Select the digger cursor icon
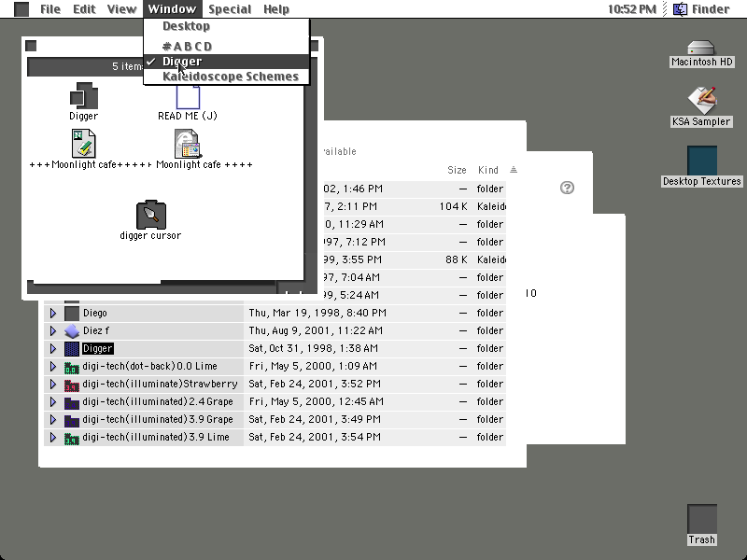This screenshot has height=560, width=747. click(x=151, y=215)
